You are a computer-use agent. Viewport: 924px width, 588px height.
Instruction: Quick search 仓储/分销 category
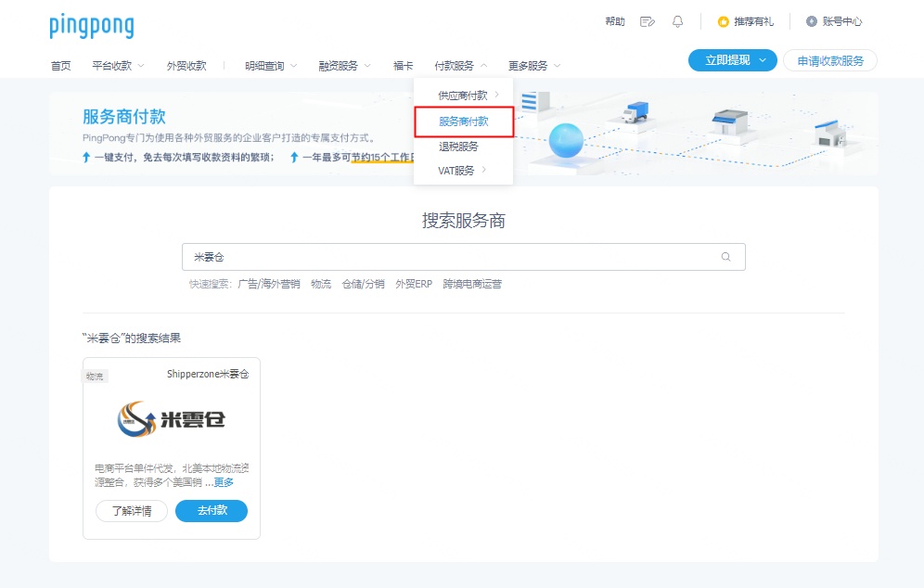tap(363, 284)
